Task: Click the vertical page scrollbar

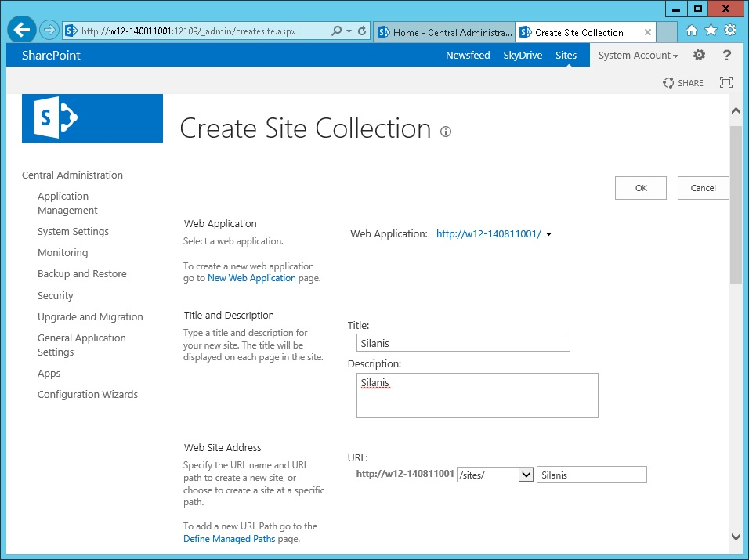Action: point(736,204)
